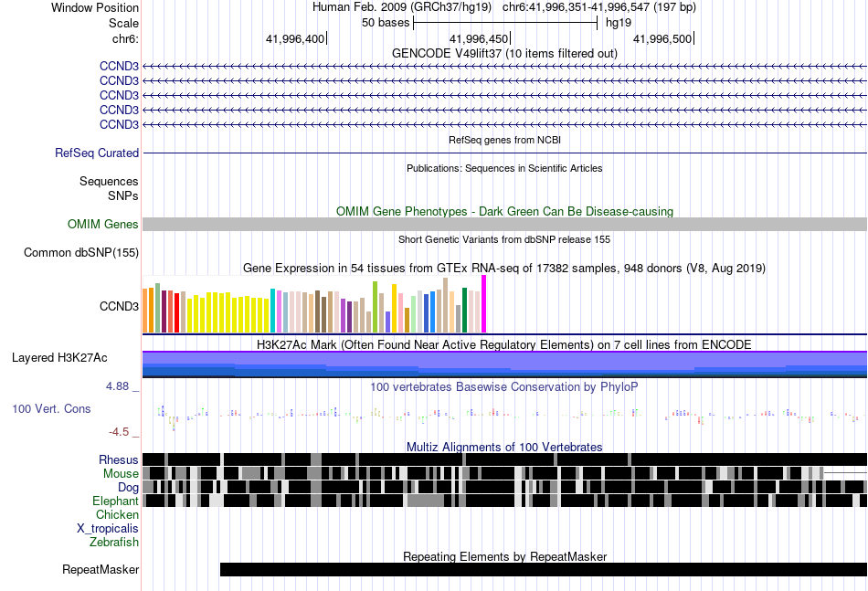Screen dimensions: 868x591
Task: Click the RefSeq Curated track label
Action: click(x=97, y=153)
